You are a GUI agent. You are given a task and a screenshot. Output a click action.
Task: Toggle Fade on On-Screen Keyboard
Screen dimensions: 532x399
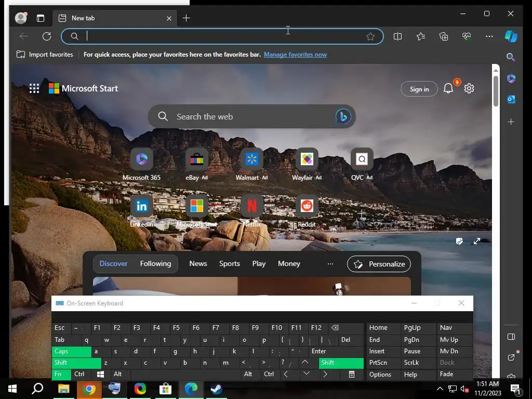pos(455,374)
